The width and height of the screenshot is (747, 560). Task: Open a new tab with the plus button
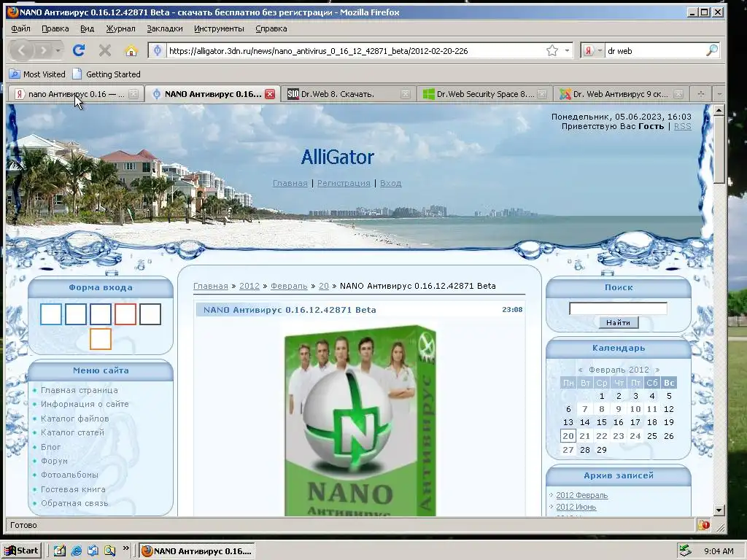[x=701, y=94]
